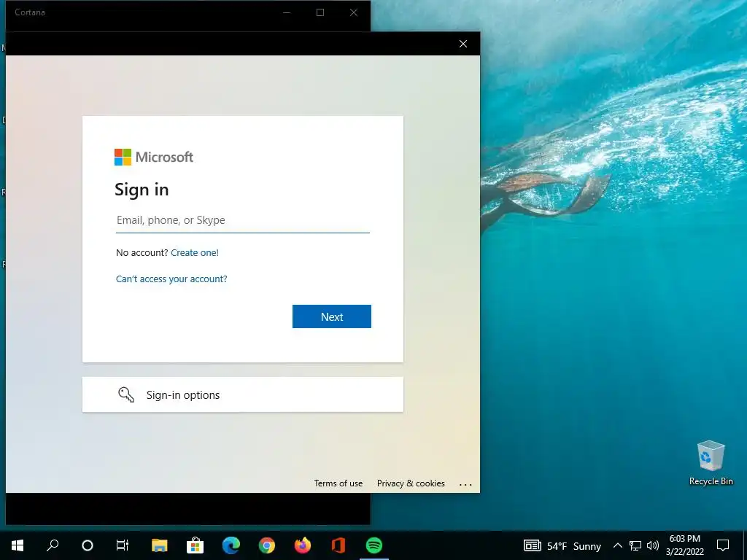
Task: Close the Microsoft sign-in dialog
Action: click(463, 44)
